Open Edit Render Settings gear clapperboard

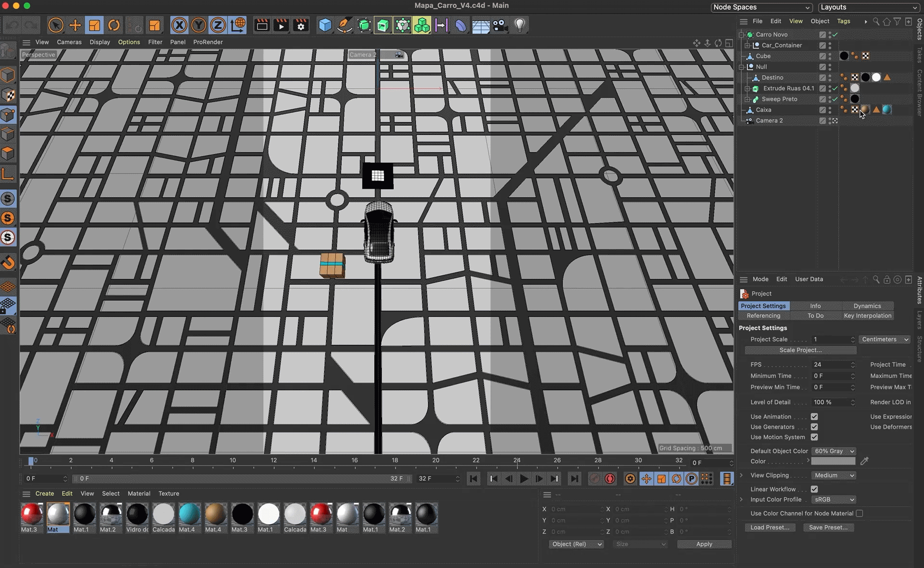click(x=301, y=25)
